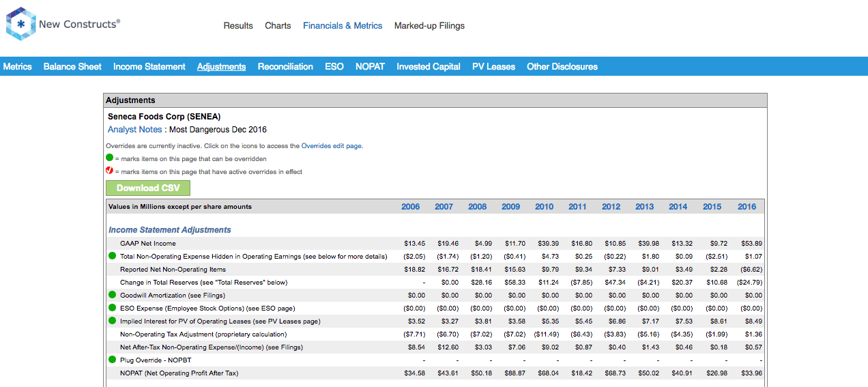This screenshot has width=868, height=387.
Task: Switch to the Balance Sheet tab
Action: pyautogui.click(x=72, y=66)
